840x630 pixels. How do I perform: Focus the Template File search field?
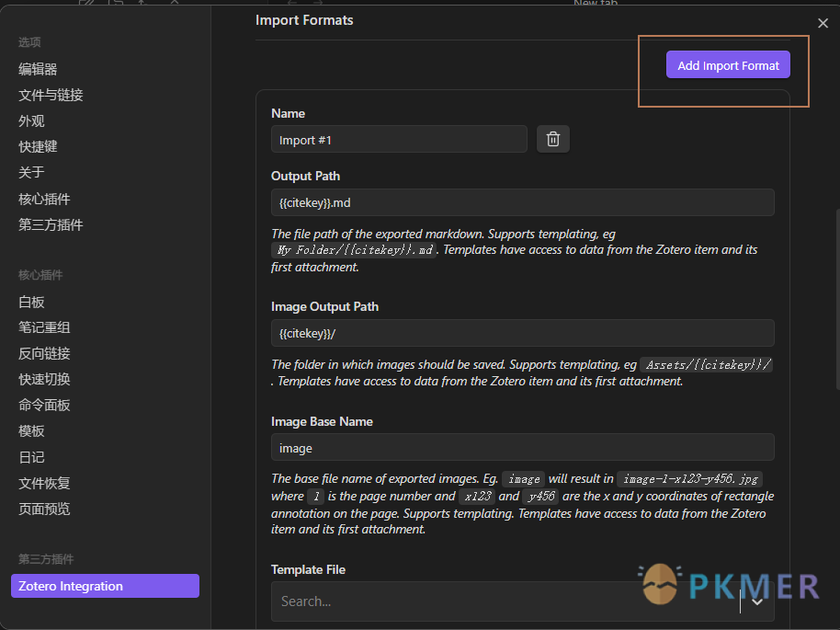(x=505, y=601)
